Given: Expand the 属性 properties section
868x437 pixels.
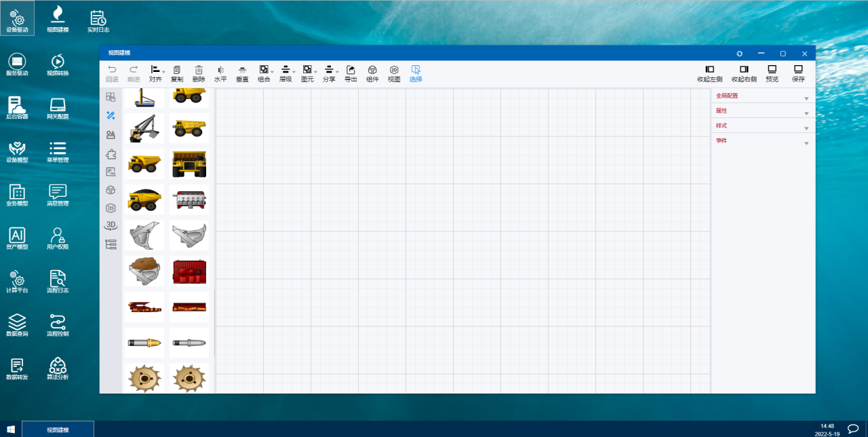Looking at the screenshot, I should pyautogui.click(x=762, y=111).
